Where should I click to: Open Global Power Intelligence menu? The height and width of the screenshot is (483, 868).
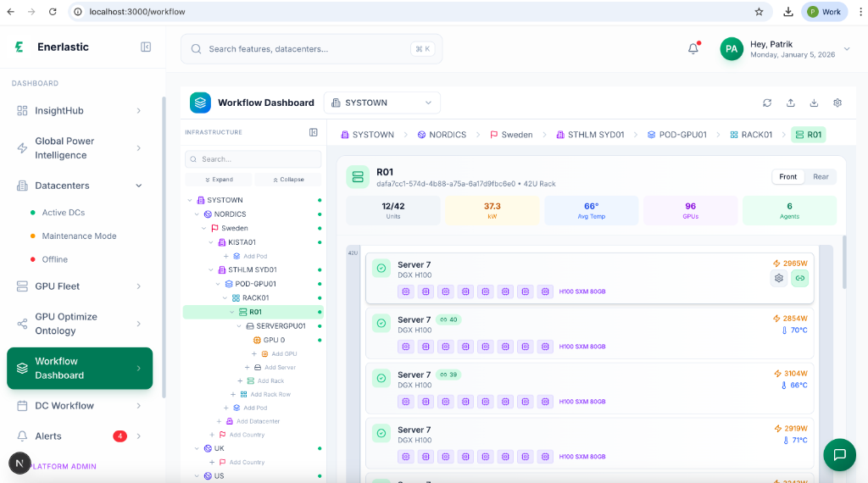coord(80,148)
